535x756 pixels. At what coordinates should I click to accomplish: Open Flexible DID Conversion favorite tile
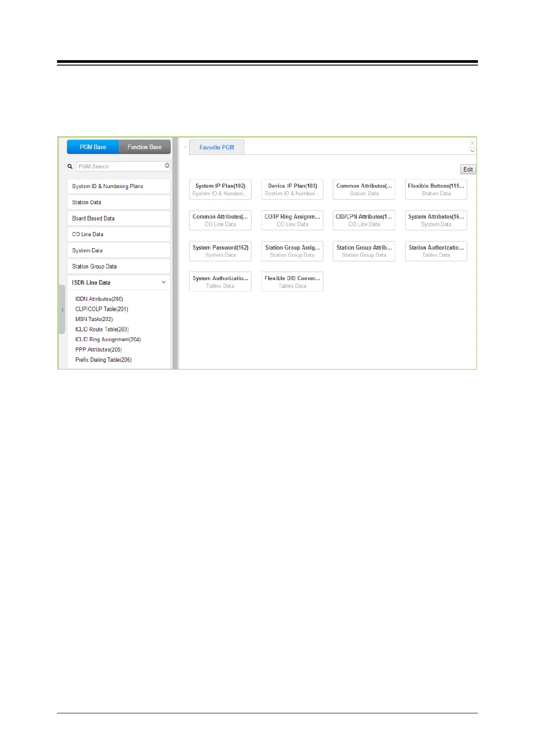(x=292, y=282)
